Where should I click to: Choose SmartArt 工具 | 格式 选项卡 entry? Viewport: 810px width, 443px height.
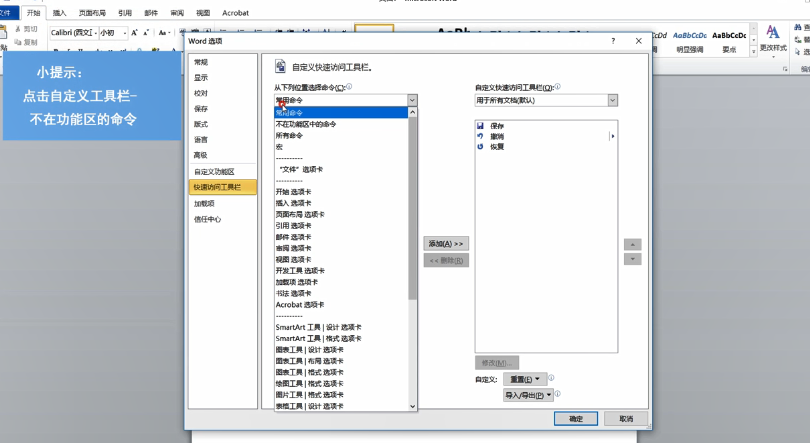318,338
